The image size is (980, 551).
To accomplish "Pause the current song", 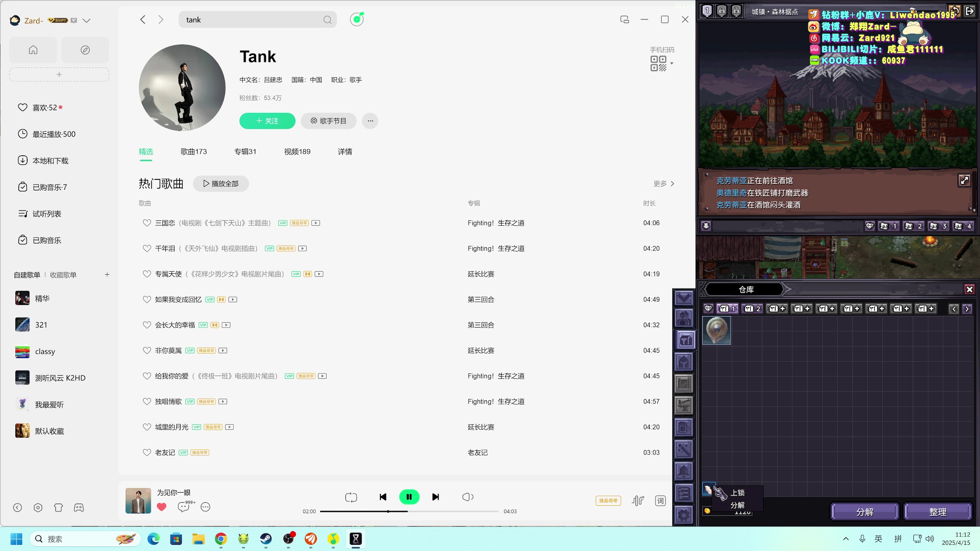I will tap(409, 497).
